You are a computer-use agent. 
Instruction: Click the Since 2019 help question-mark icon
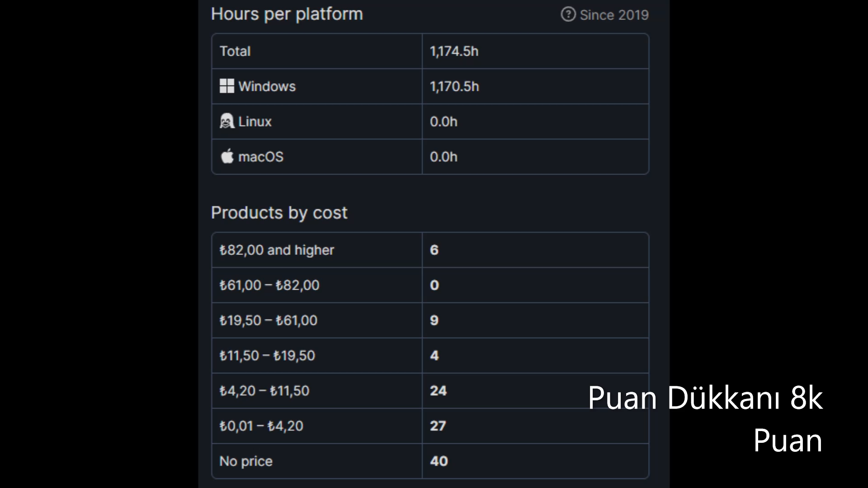(x=568, y=14)
